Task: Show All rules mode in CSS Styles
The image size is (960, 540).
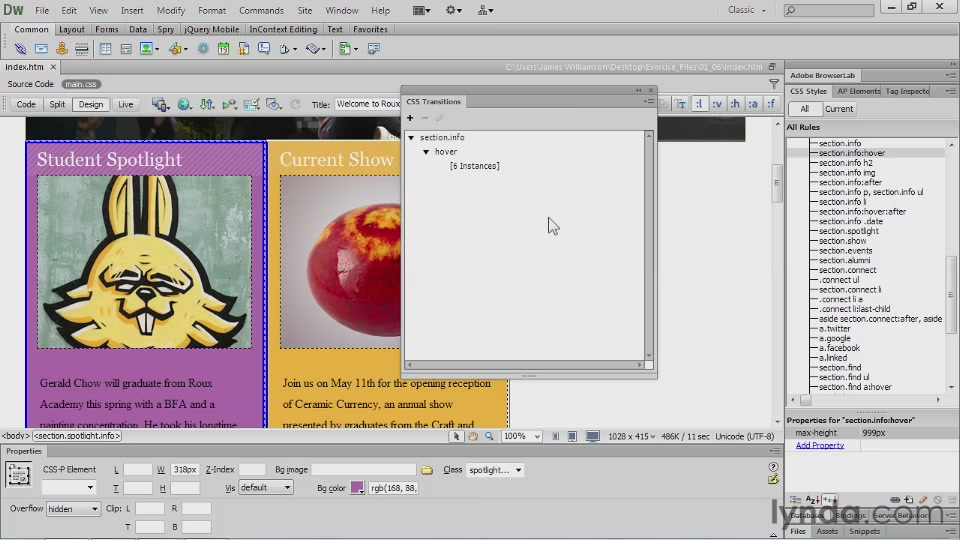Action: (804, 108)
